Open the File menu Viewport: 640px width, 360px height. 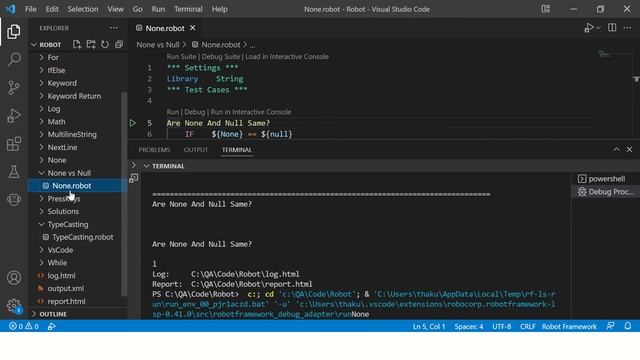31,9
